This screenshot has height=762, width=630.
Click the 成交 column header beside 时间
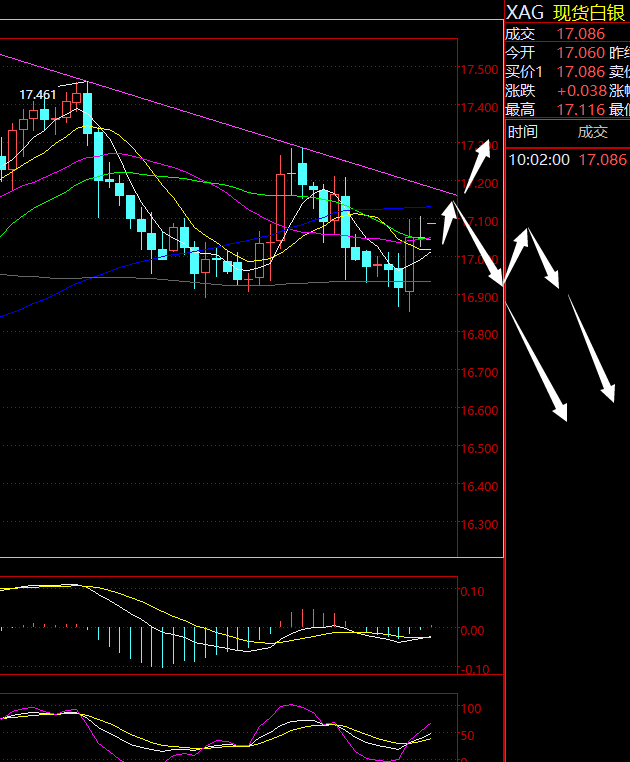point(593,132)
